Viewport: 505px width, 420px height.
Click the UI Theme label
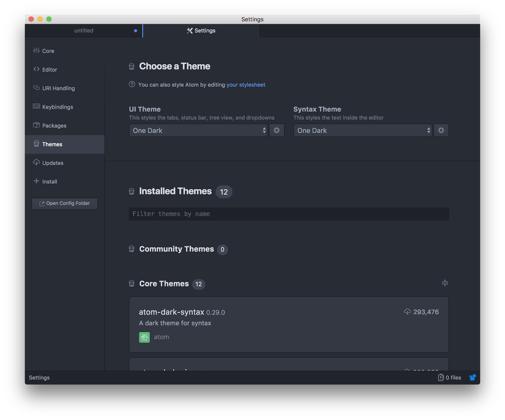click(x=145, y=109)
